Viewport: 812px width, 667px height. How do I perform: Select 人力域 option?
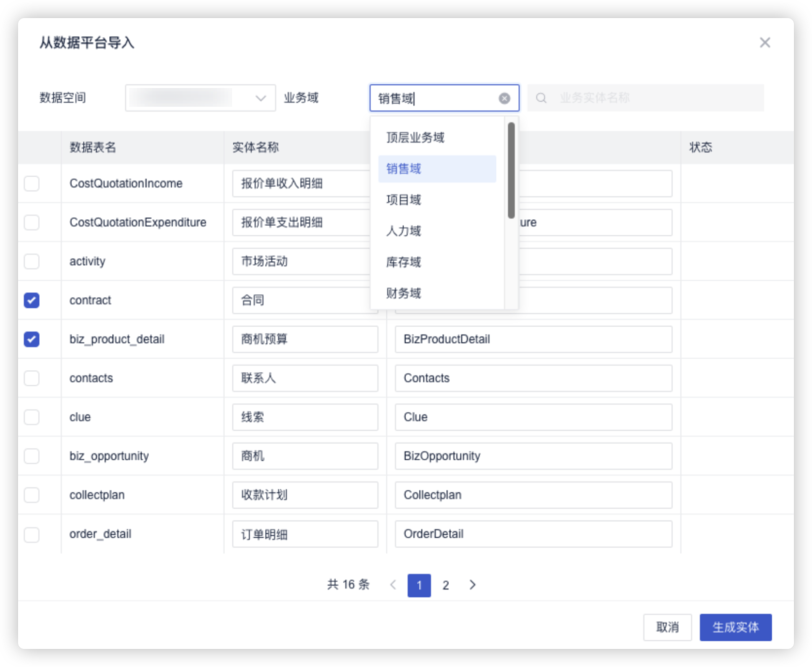coord(403,231)
